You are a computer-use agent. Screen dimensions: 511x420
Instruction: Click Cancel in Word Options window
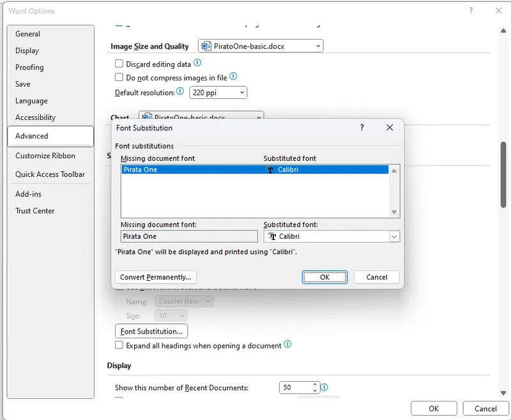pos(485,409)
